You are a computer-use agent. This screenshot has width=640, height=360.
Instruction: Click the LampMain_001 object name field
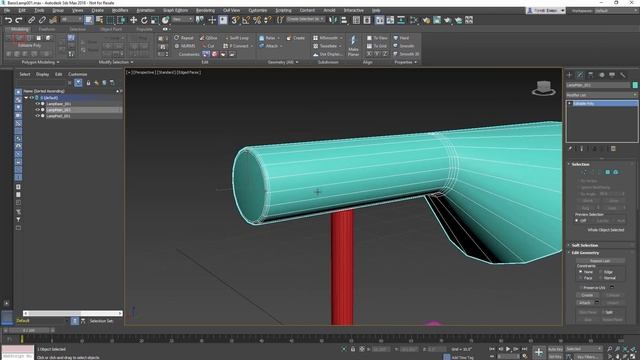598,85
